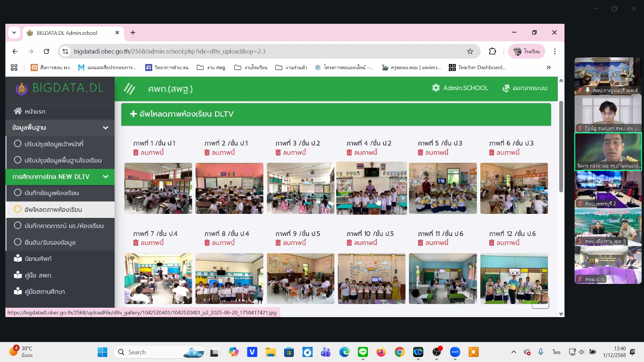Select ปรับปรุงข้อมูลเจ้าหน้าที่ radio item
The width and height of the screenshot is (644, 362).
[x=18, y=144]
